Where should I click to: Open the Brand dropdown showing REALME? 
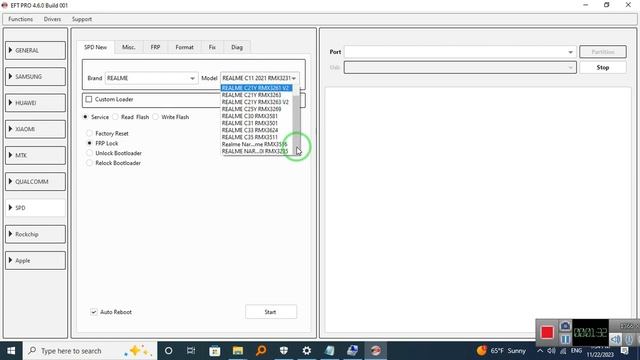click(x=151, y=78)
